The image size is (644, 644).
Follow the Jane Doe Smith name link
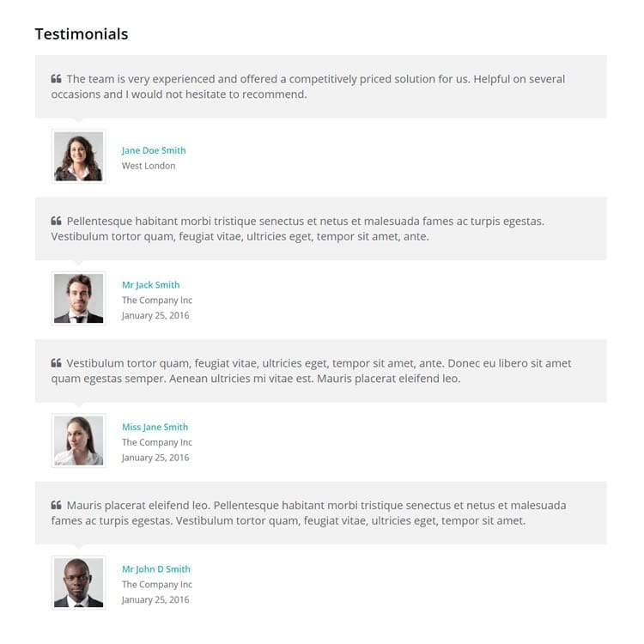click(x=154, y=150)
